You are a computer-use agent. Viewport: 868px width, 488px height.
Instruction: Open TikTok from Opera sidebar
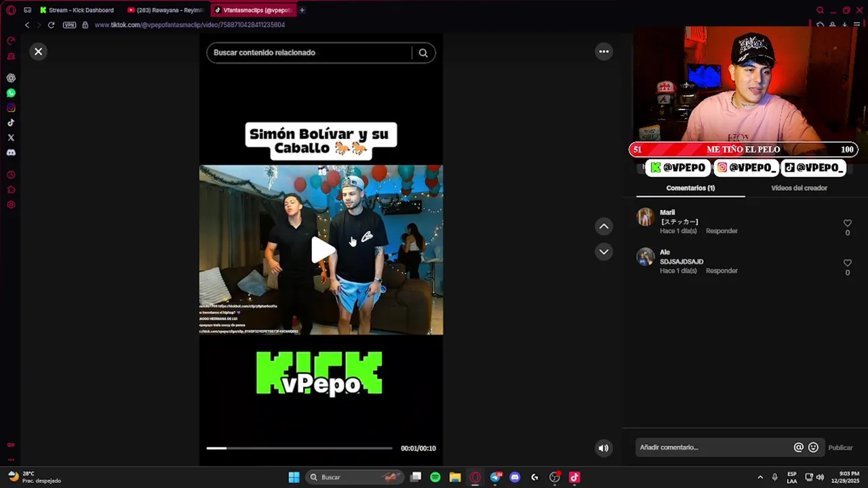(x=11, y=123)
